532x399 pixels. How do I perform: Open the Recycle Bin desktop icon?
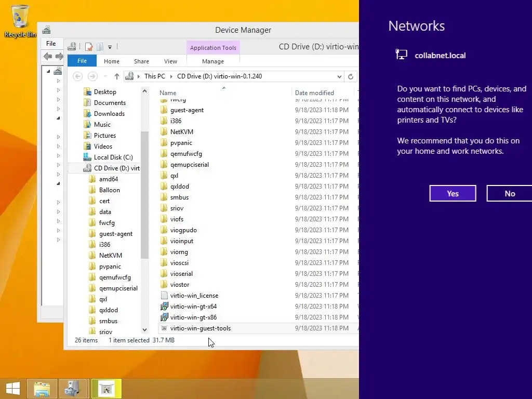[20, 21]
